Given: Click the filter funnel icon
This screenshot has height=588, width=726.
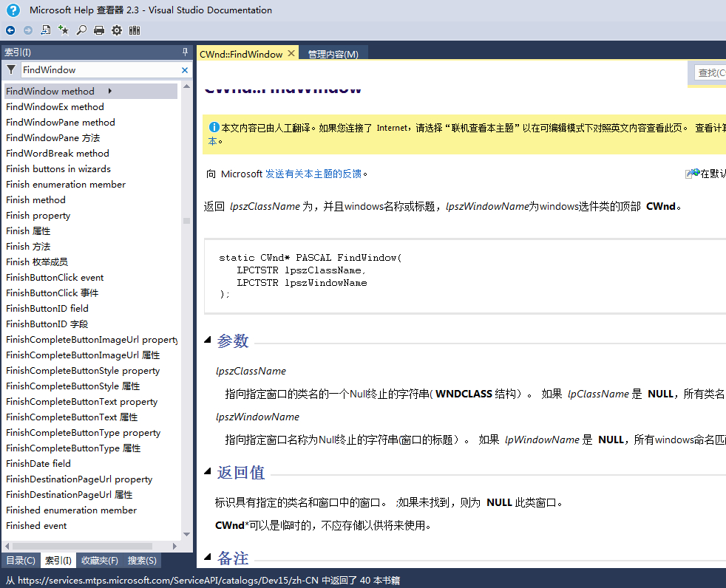Looking at the screenshot, I should pos(11,70).
